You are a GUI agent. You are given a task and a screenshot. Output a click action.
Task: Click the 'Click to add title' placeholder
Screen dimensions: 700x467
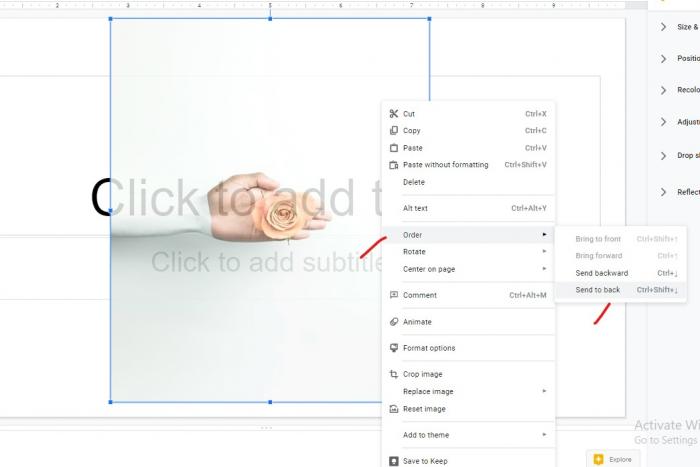tap(236, 197)
